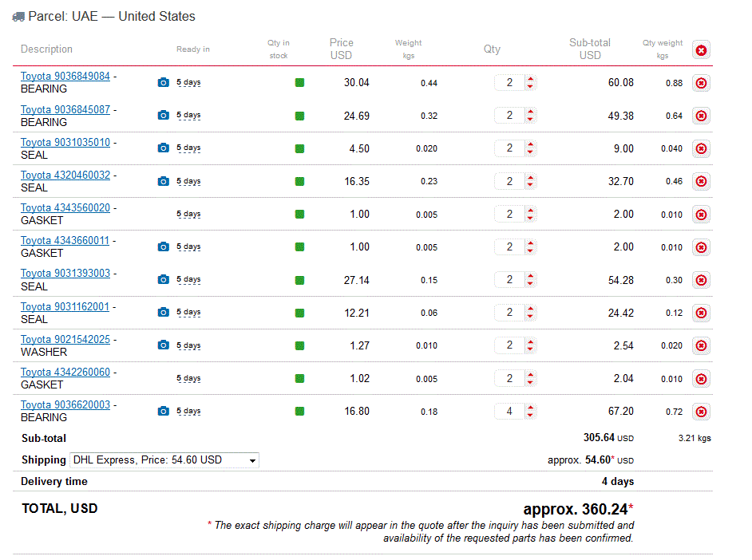
Task: View photo of Toyota 9021542025 washer
Action: 163,345
